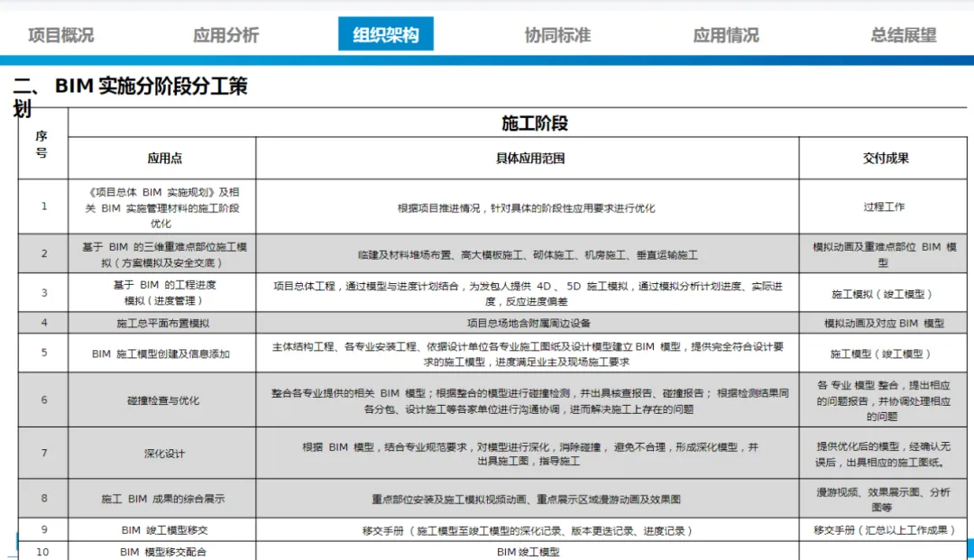Viewport: 974px width, 560px height.
Task: Select the BIM 竣工模型移交 cell
Action: tap(162, 530)
